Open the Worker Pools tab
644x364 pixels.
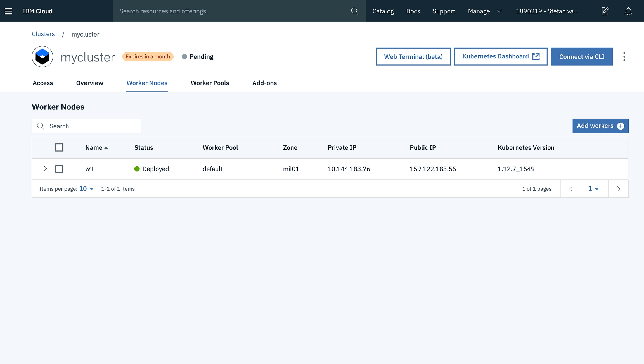click(210, 83)
